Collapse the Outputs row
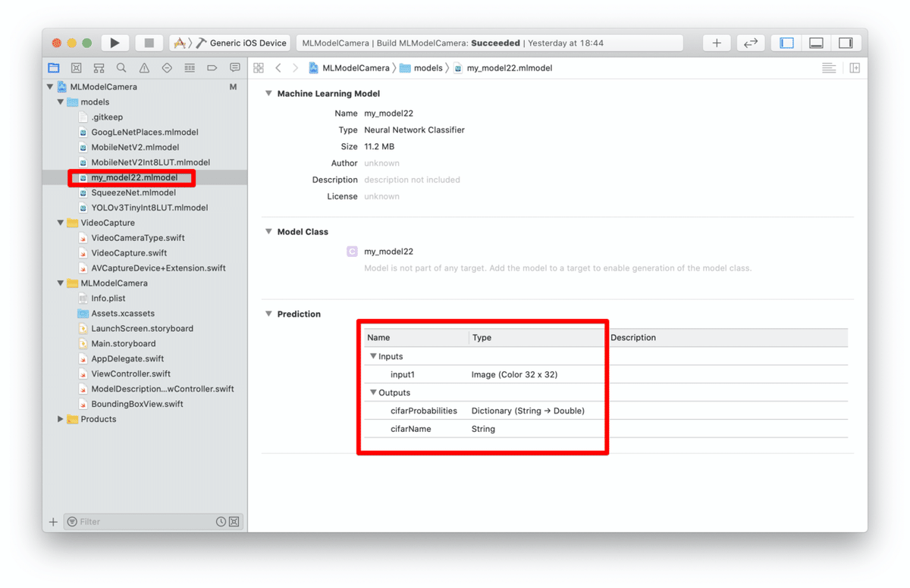Screen dimensions: 910x588 coord(373,393)
